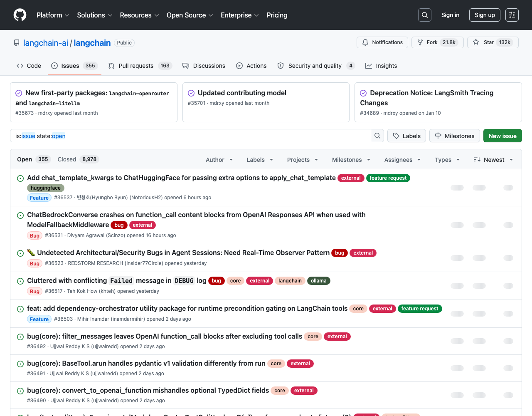Open the Newest sort dropdown
This screenshot has height=416, width=532.
click(493, 160)
